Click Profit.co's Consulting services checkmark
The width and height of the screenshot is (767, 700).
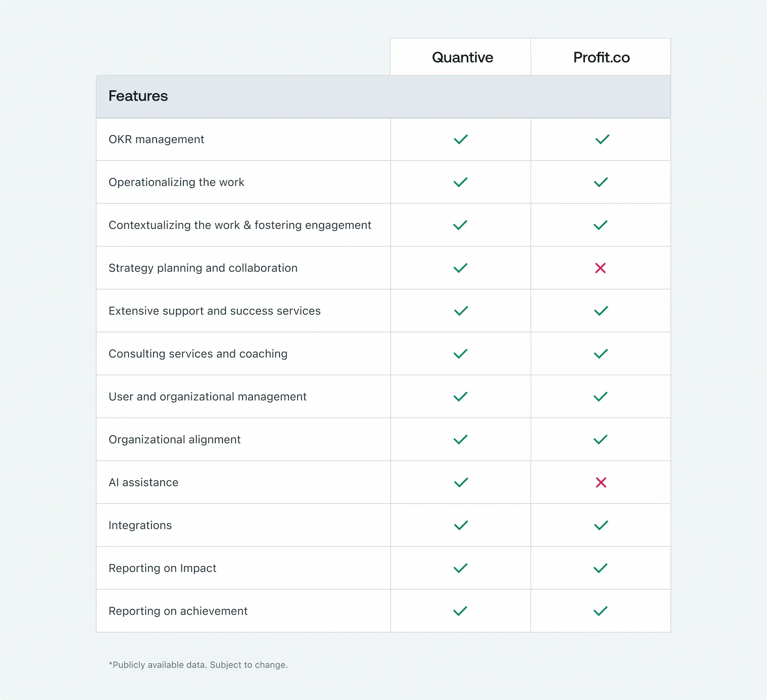[x=600, y=354]
